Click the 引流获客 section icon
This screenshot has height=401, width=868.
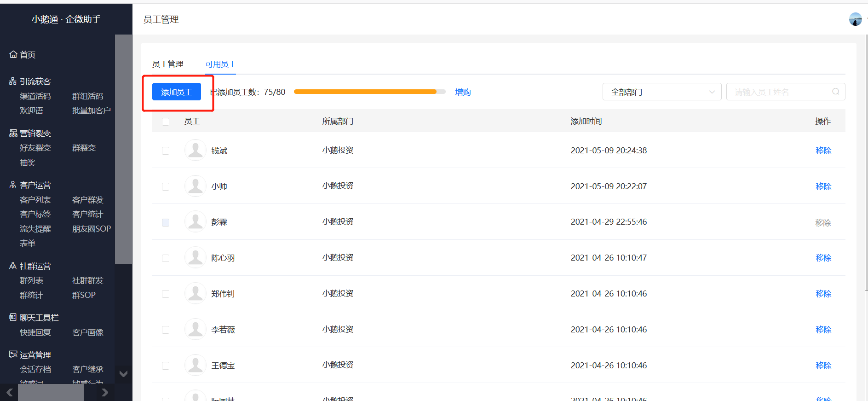13,81
